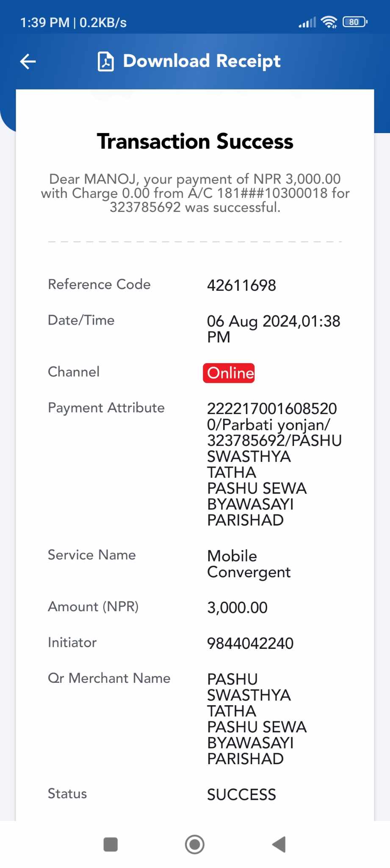Select the reference code 42611698

click(x=241, y=286)
